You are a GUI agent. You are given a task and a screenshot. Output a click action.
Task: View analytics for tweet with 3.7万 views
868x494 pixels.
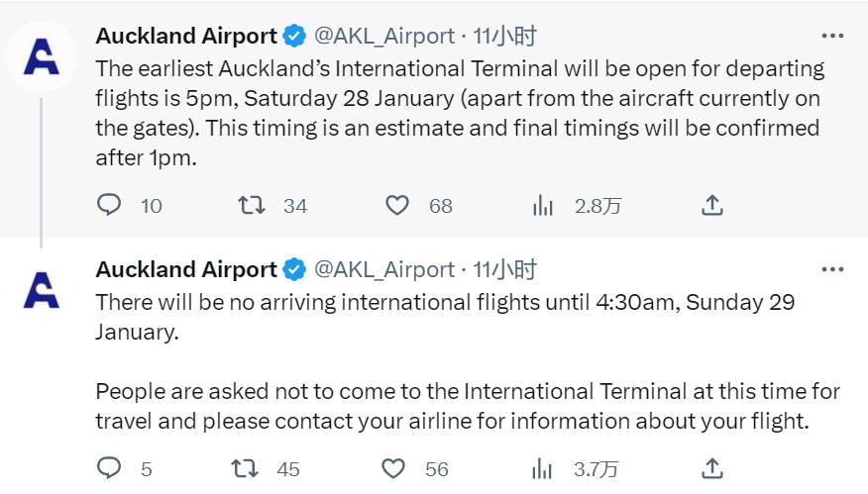pos(543,468)
